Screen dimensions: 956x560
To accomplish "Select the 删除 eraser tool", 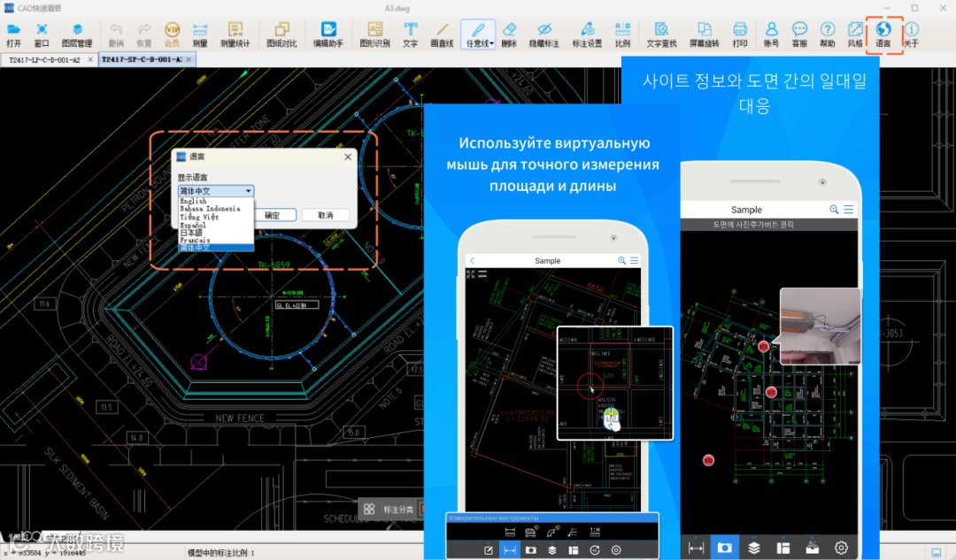I will pyautogui.click(x=509, y=35).
